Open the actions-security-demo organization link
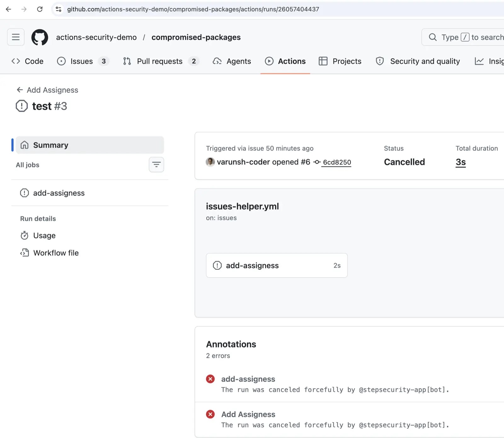 click(x=96, y=37)
